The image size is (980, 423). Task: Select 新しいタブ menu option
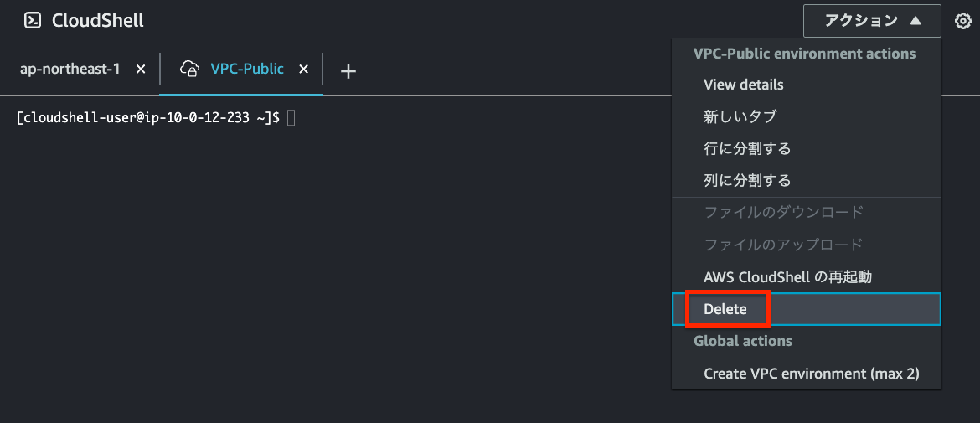pos(740,116)
